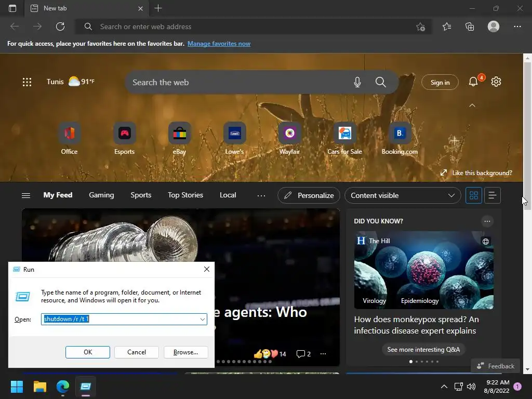532x399 pixels.
Task: Close the New tab tab
Action: tap(140, 8)
